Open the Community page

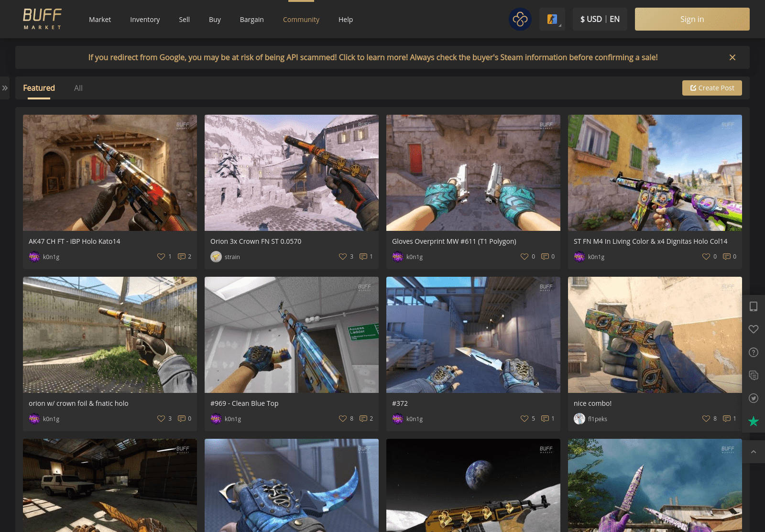(301, 20)
